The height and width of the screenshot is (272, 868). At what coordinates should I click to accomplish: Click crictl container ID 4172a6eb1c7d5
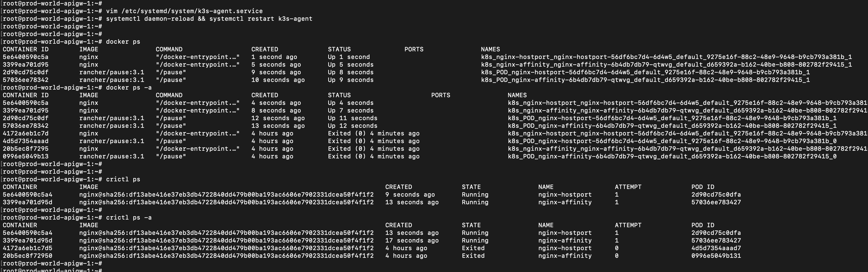[28, 249]
